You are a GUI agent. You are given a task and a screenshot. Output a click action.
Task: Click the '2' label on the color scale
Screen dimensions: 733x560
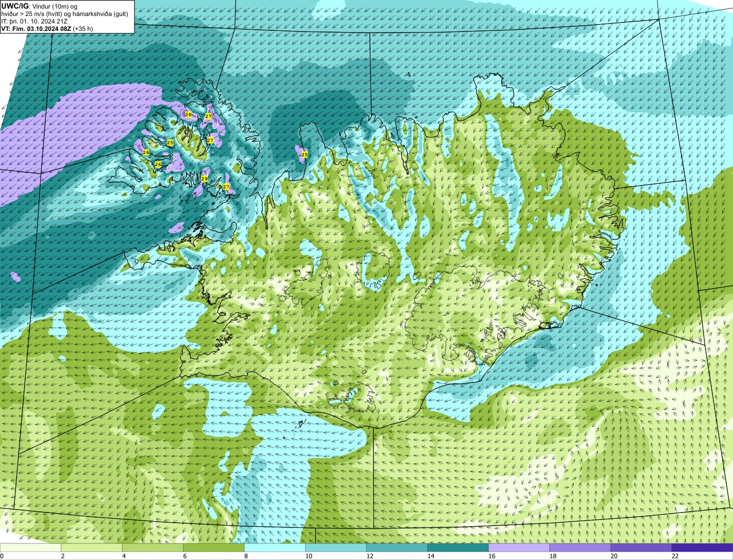pos(62,556)
